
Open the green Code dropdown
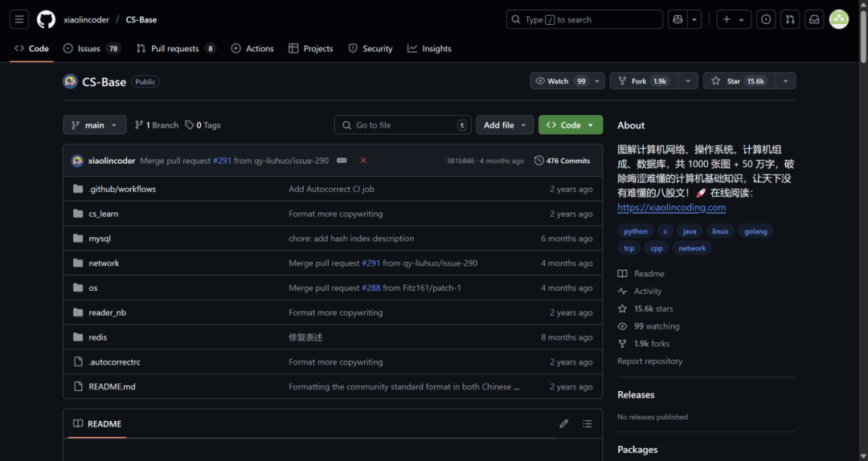coord(571,125)
